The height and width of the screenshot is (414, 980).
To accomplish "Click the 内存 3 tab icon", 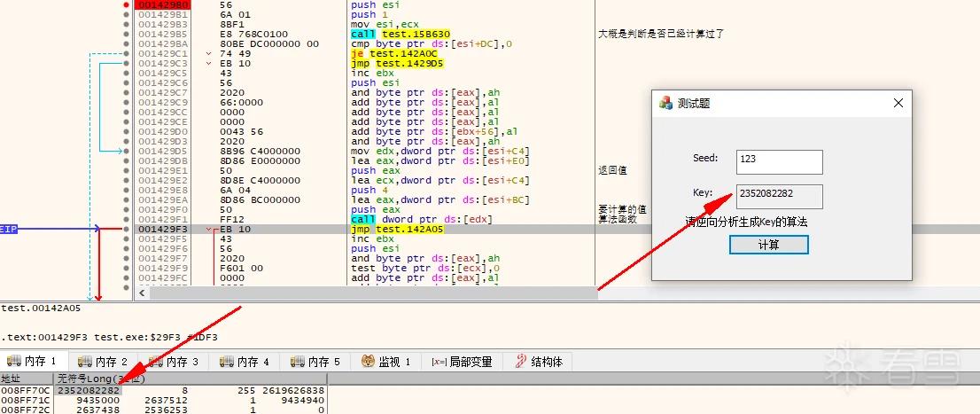I will [156, 362].
